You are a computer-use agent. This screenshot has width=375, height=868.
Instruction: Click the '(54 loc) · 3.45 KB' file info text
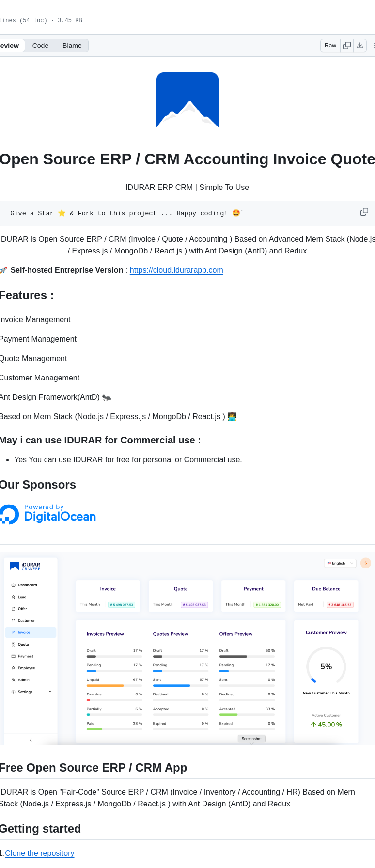point(51,20)
